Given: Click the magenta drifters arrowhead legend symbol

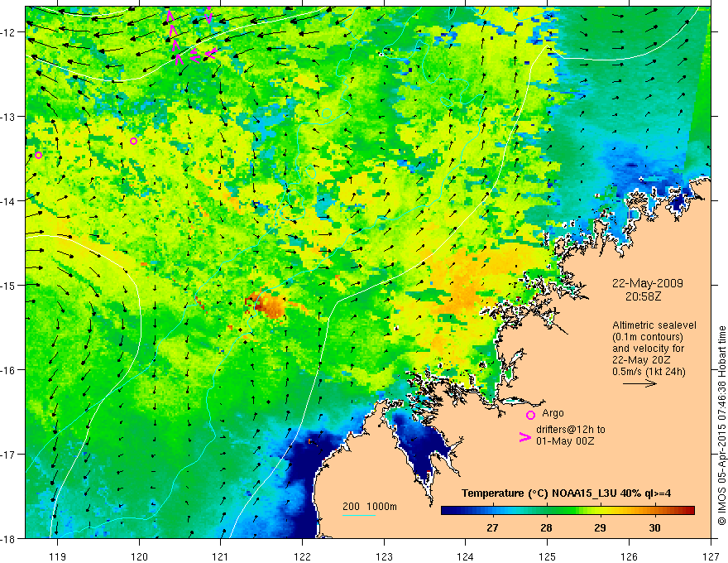Looking at the screenshot, I should coord(524,437).
